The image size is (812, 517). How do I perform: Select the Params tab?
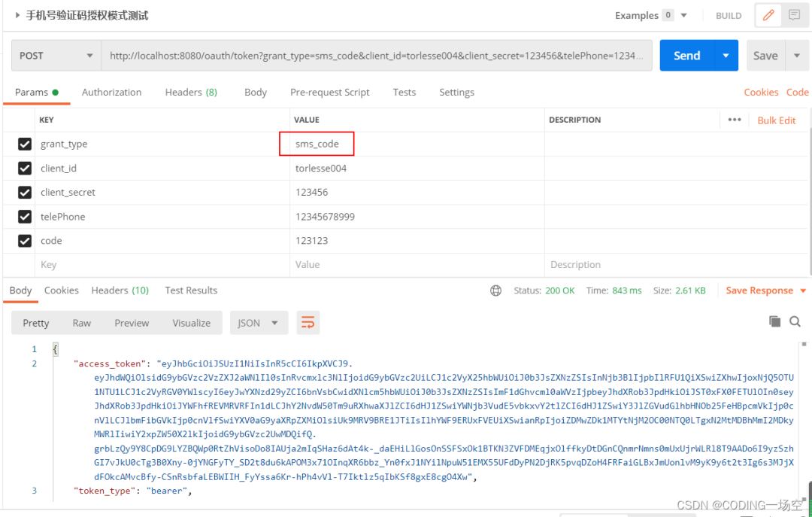tap(36, 92)
